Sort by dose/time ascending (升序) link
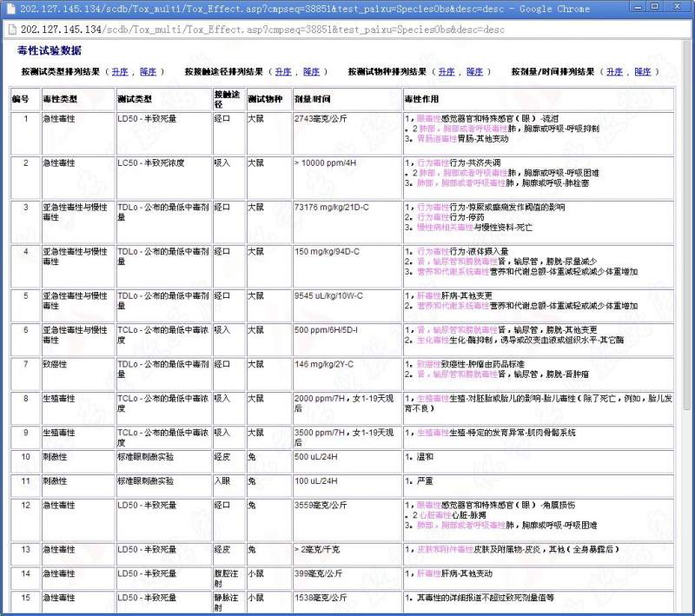This screenshot has width=695, height=616. (x=615, y=71)
